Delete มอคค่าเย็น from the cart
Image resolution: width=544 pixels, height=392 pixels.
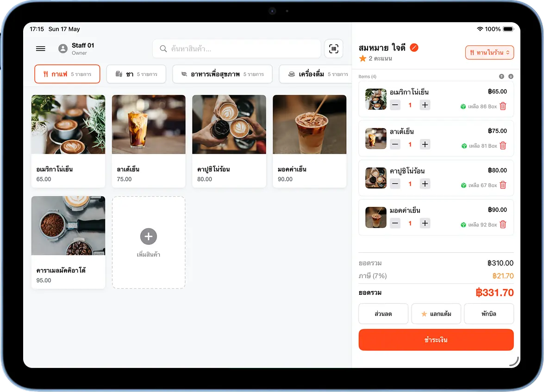click(x=503, y=224)
